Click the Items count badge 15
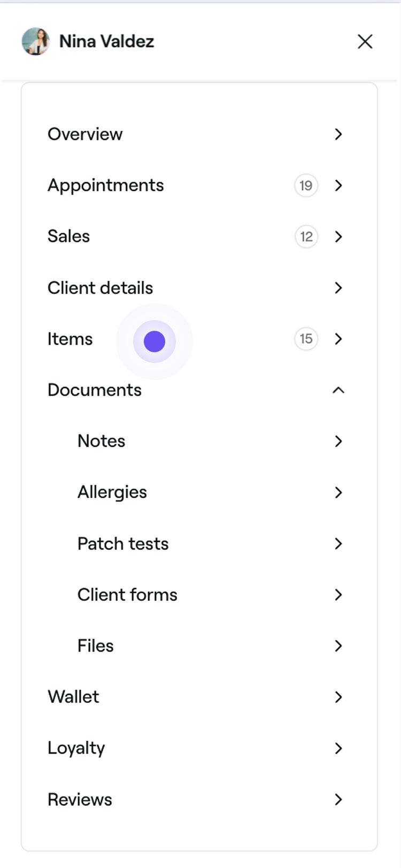Screen dimensions: 401x868 [306, 339]
